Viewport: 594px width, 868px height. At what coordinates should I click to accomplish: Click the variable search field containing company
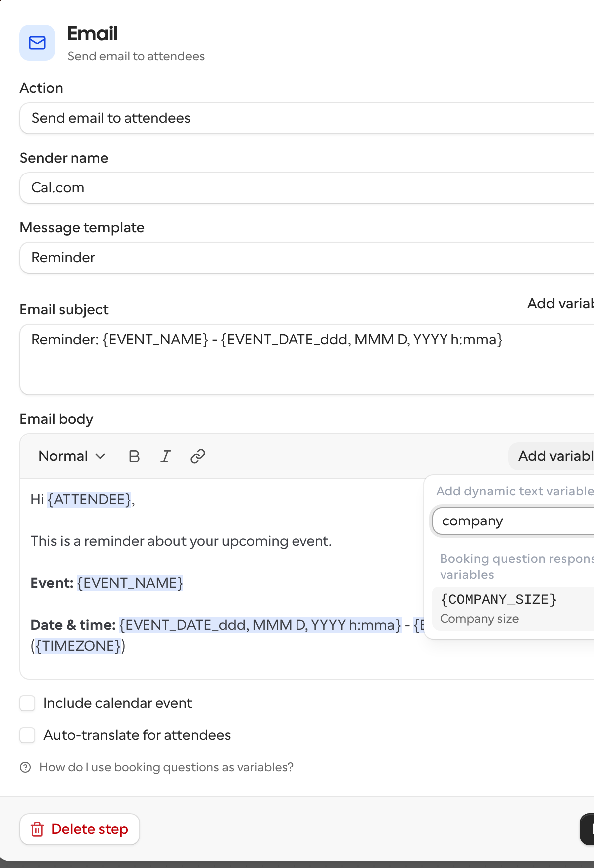pyautogui.click(x=513, y=521)
